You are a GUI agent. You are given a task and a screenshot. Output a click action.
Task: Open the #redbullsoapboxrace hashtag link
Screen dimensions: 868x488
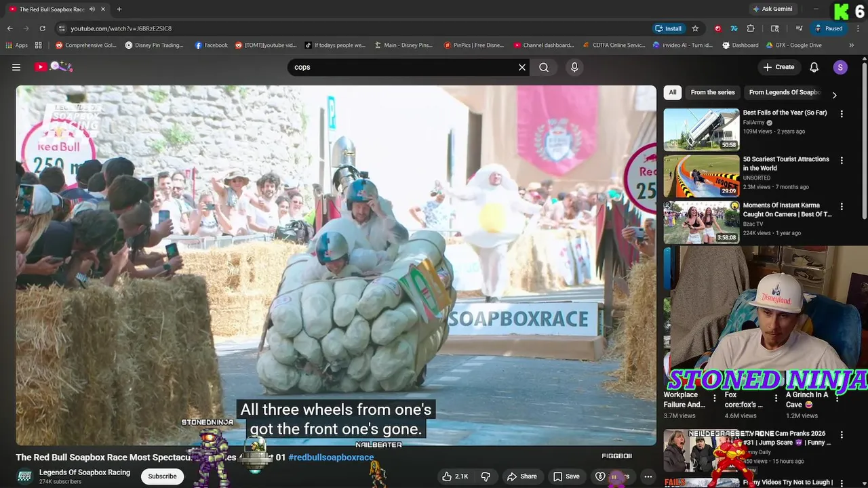pyautogui.click(x=331, y=457)
